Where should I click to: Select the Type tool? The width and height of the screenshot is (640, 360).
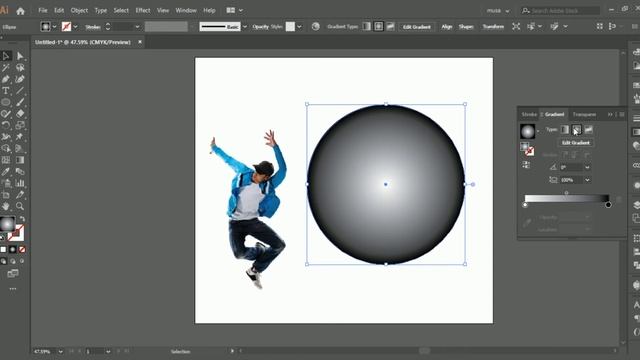[x=6, y=91]
